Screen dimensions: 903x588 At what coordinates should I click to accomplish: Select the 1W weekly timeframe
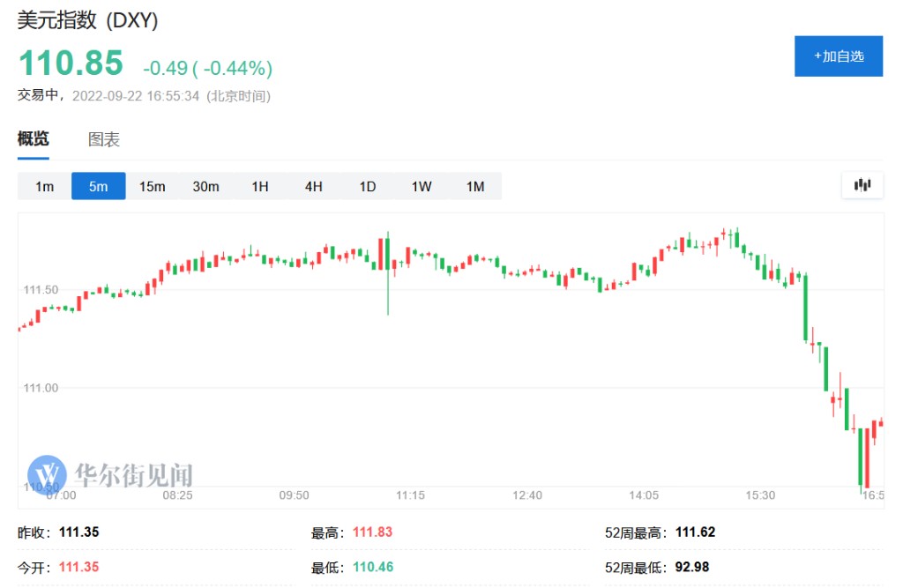(x=422, y=186)
